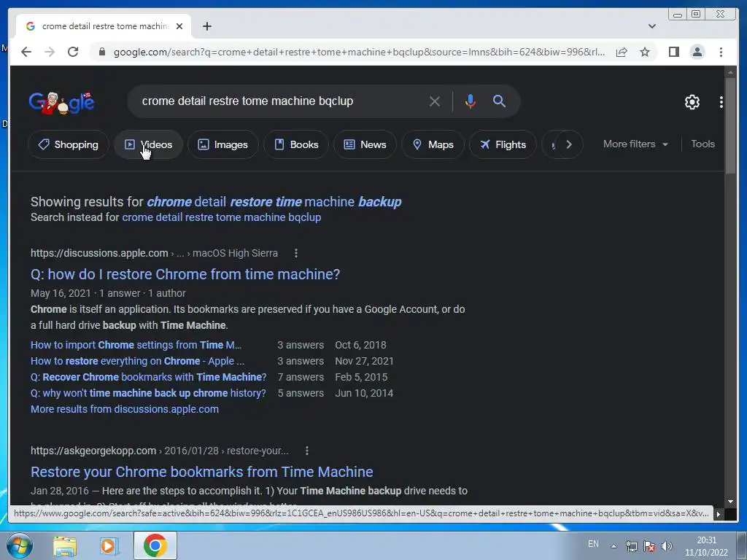
Task: Clear the search box with X
Action: (435, 101)
